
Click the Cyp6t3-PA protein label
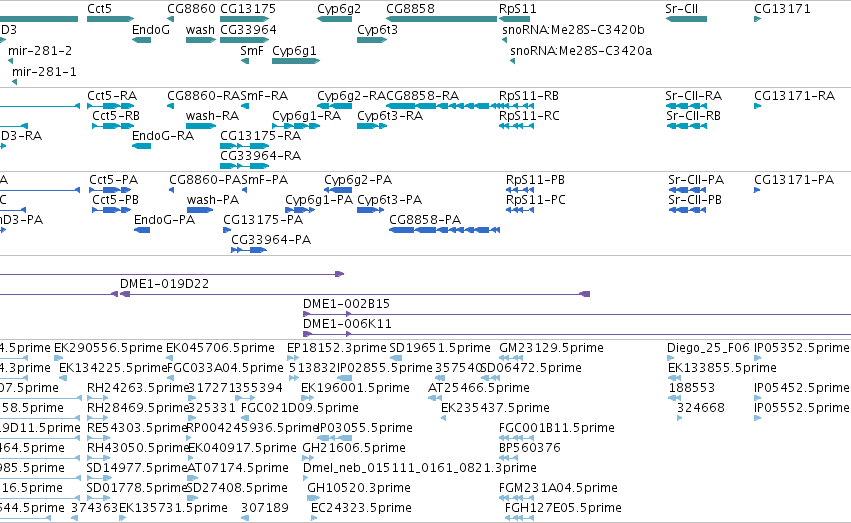[390, 200]
